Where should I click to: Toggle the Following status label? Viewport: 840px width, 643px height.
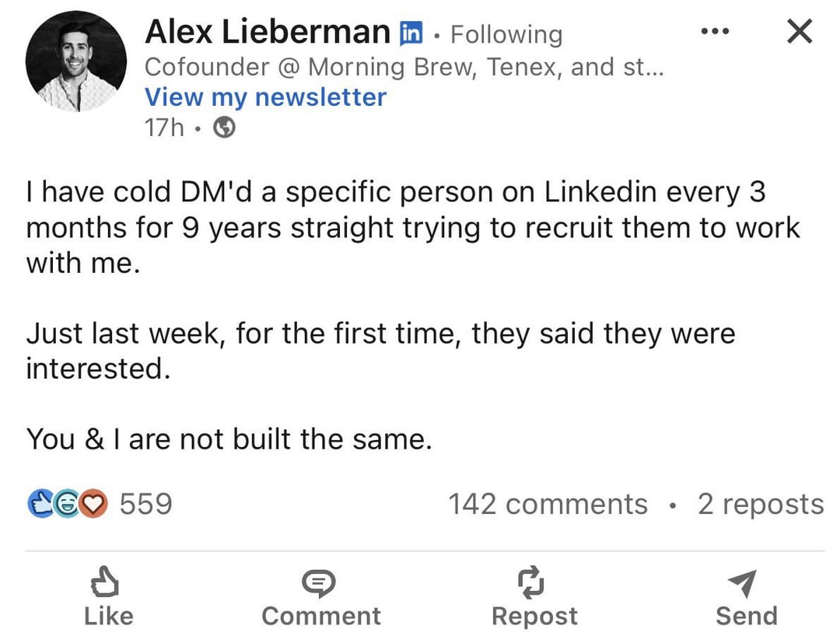tap(506, 34)
